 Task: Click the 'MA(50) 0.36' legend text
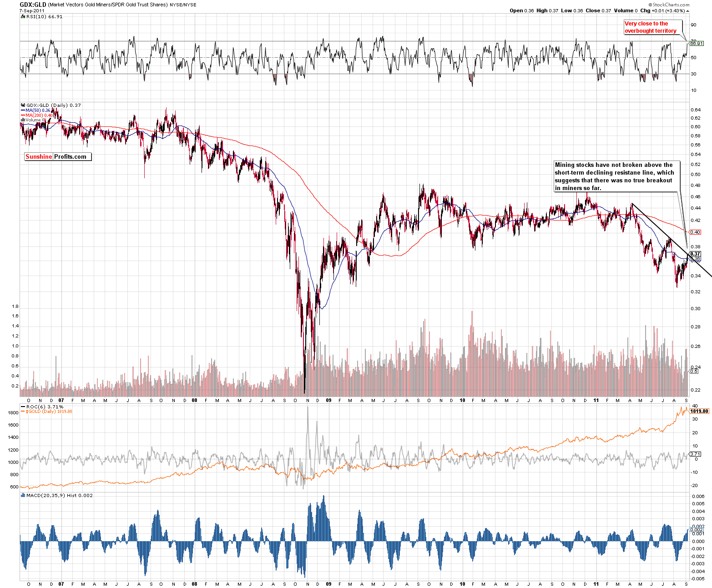pyautogui.click(x=38, y=110)
